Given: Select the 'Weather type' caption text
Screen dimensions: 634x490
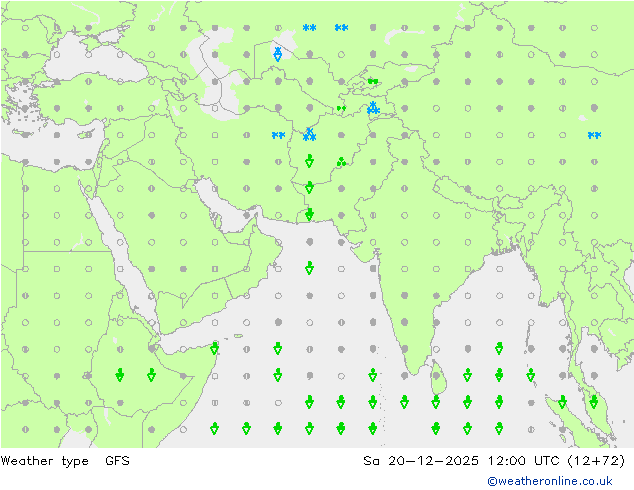Looking at the screenshot, I should pyautogui.click(x=44, y=461).
